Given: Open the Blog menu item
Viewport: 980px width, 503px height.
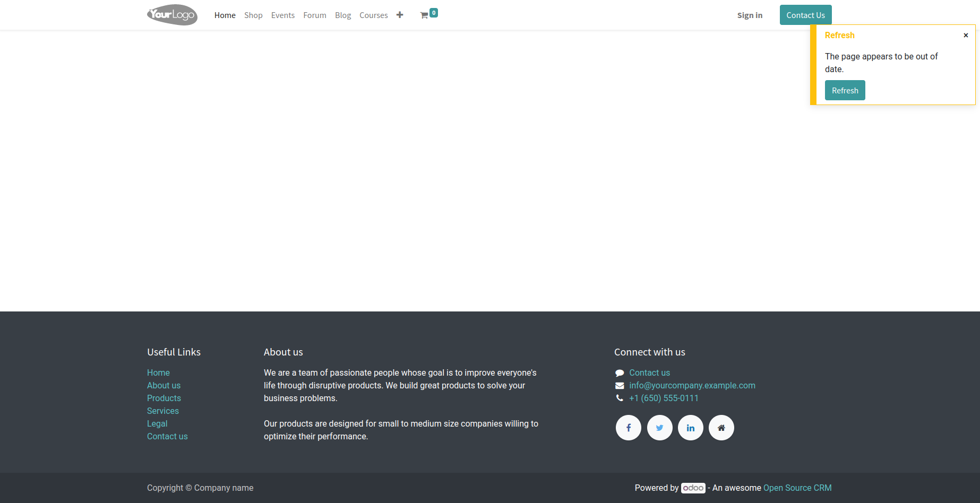Looking at the screenshot, I should point(343,15).
